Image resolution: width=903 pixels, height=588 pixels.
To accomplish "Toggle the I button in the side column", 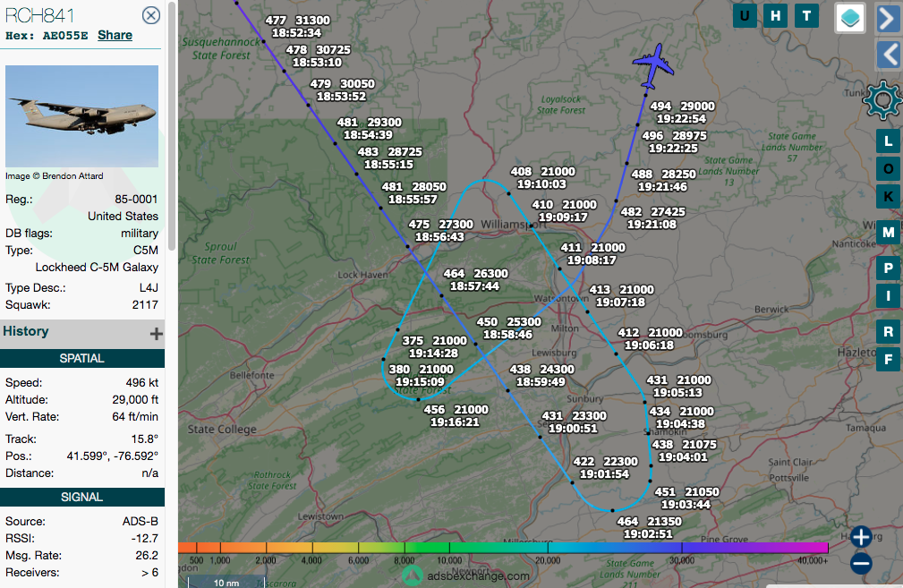I will click(888, 296).
